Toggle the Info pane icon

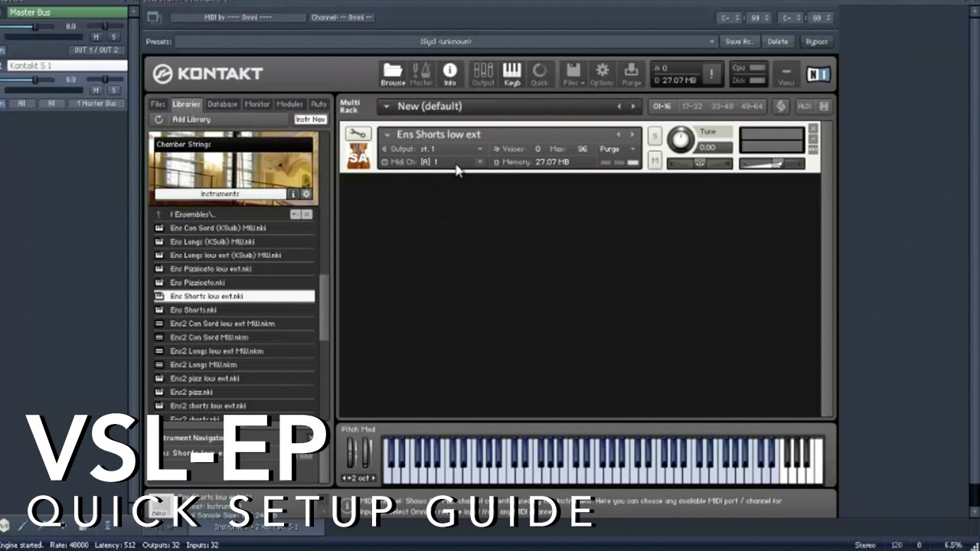click(x=449, y=73)
